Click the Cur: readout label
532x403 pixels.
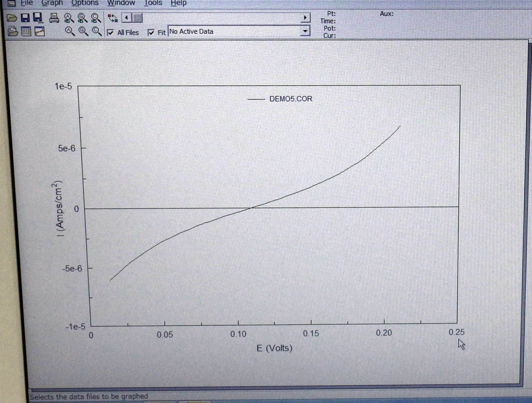tap(330, 35)
